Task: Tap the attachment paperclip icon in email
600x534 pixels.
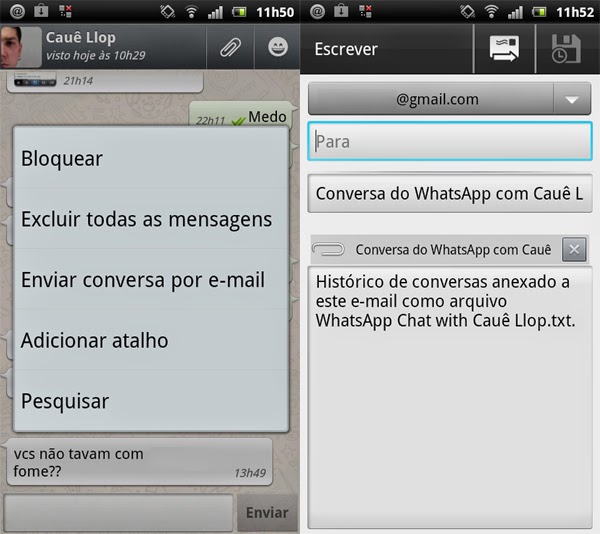Action: click(x=328, y=250)
